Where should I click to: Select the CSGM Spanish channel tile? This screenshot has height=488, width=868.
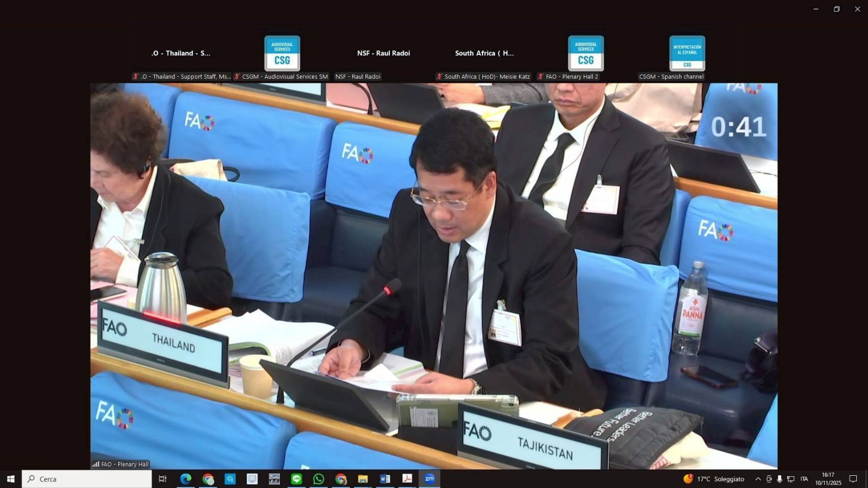coord(686,53)
